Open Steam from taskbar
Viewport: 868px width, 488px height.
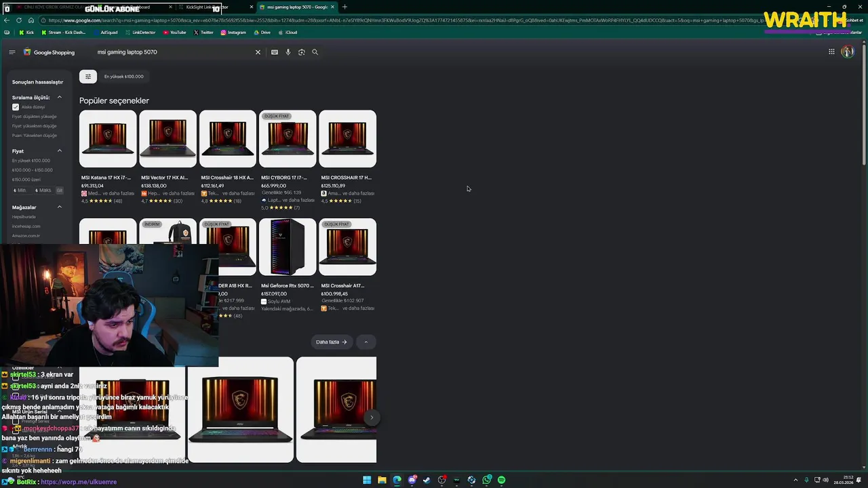click(427, 480)
